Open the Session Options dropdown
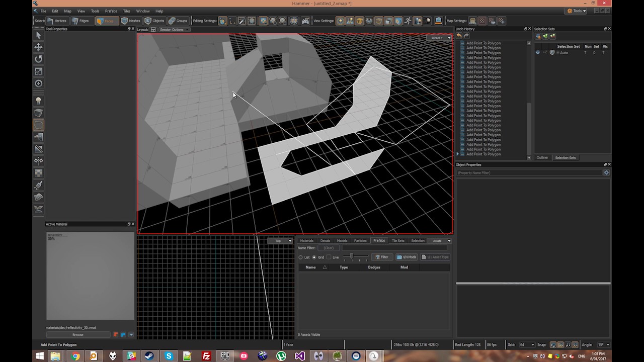This screenshot has height=362, width=644. pyautogui.click(x=174, y=30)
